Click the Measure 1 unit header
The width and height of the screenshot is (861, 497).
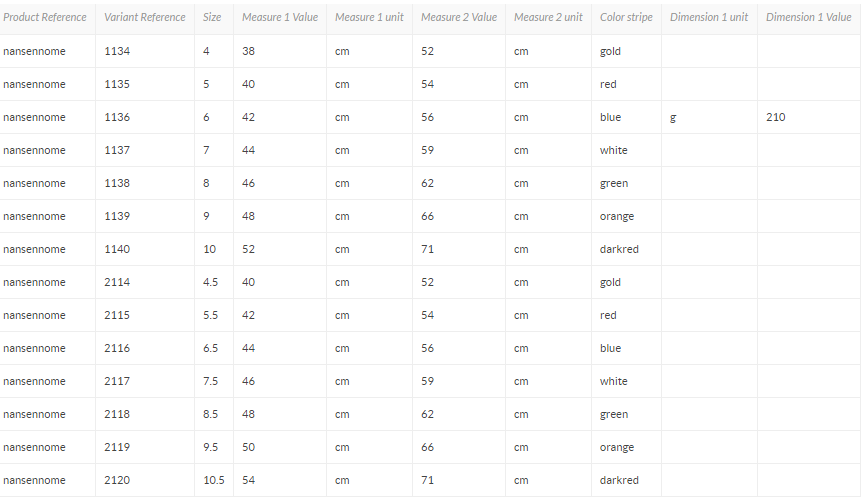point(368,17)
